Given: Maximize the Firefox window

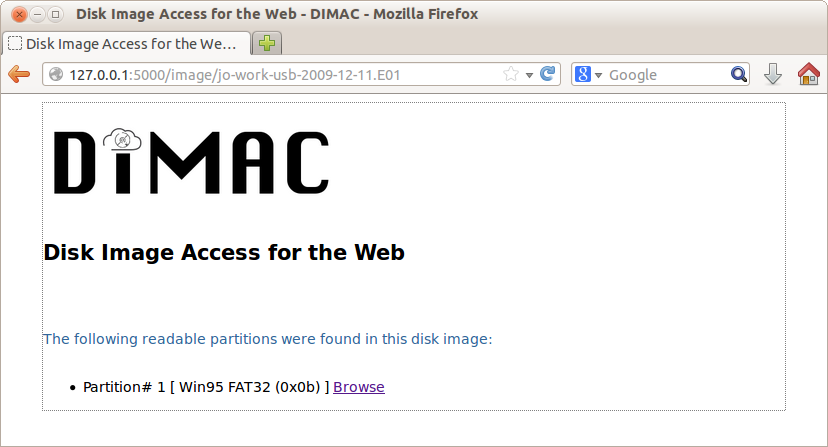Looking at the screenshot, I should coord(55,14).
